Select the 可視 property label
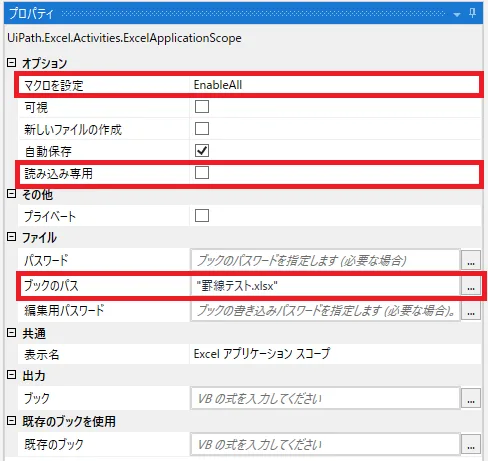 (36, 107)
